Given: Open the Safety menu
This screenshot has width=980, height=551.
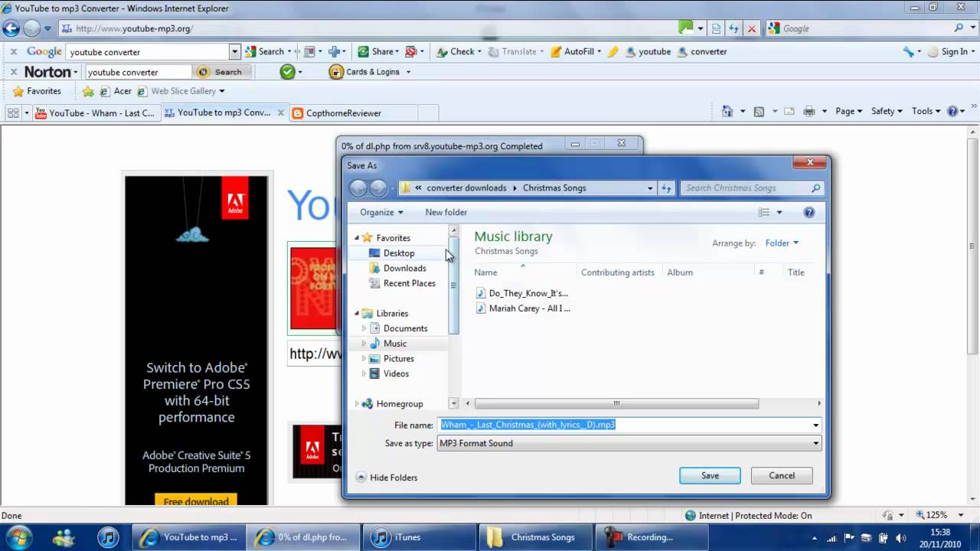Looking at the screenshot, I should [x=887, y=111].
